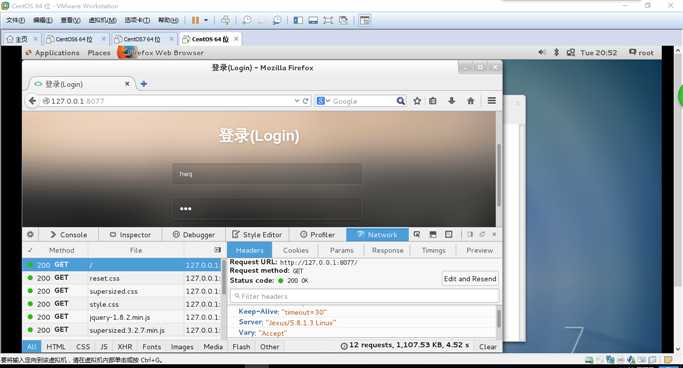Click the Edit and Resend button
The width and height of the screenshot is (683, 368).
tap(470, 279)
